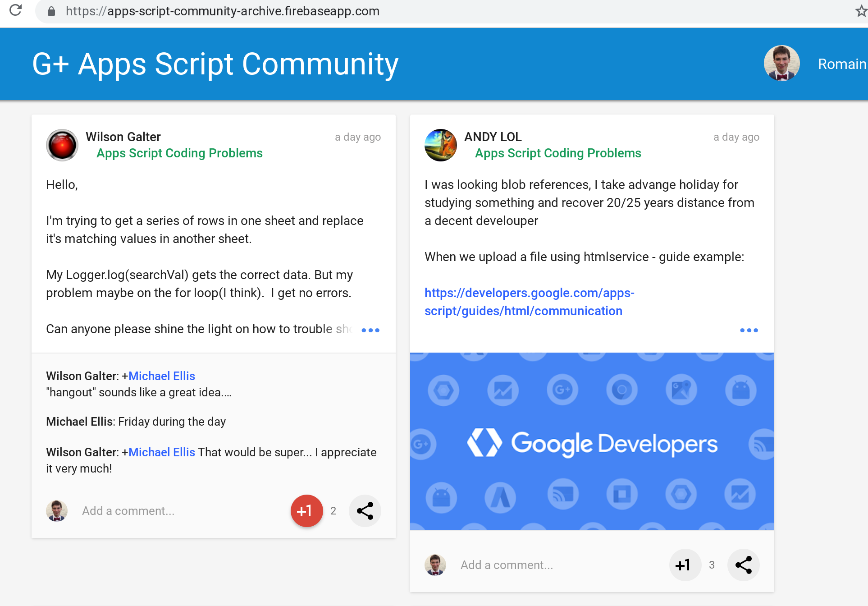The image size is (868, 606).
Task: Toggle the red +1 button on Wilson's post
Action: [x=307, y=511]
